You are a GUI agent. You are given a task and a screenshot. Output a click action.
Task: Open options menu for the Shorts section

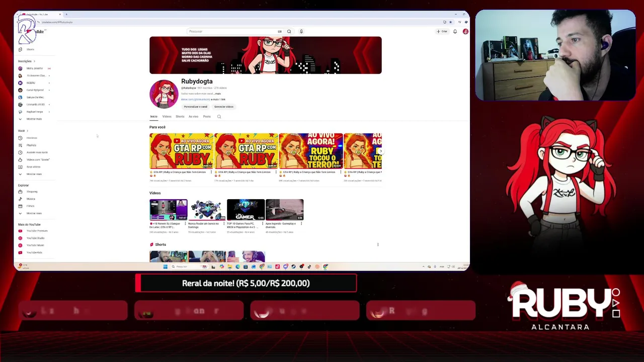[x=378, y=245]
